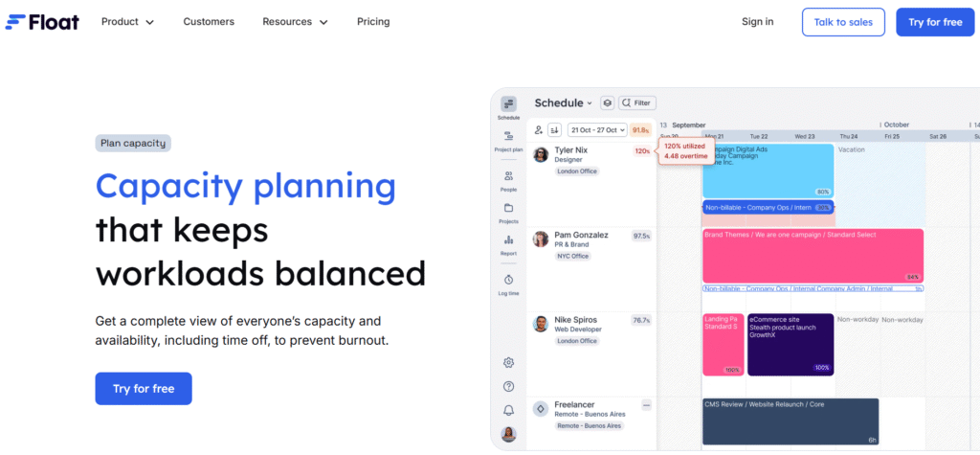Click Try for free in header
Viewport: 980px width, 455px height.
coord(935,22)
